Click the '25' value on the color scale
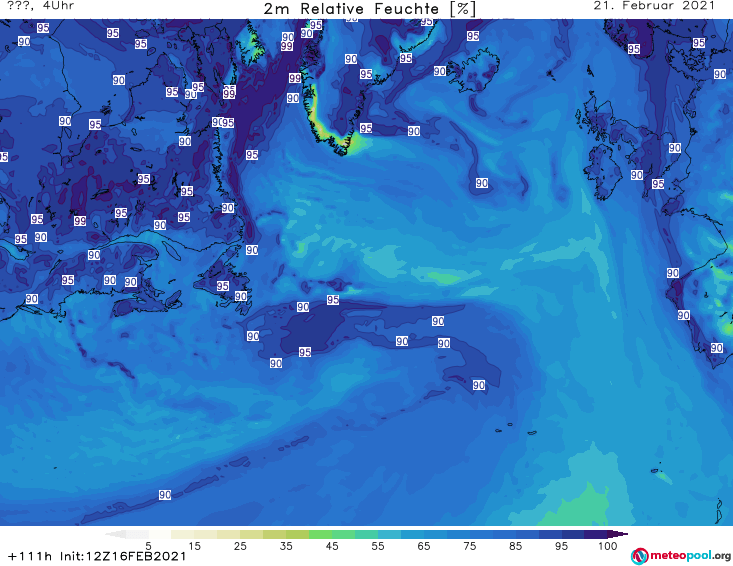The image size is (733, 566). (240, 546)
